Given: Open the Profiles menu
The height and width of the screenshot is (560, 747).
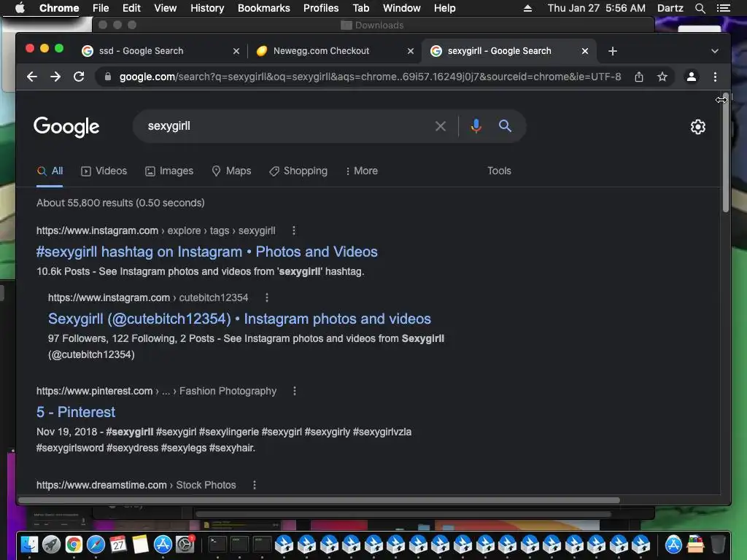Looking at the screenshot, I should [321, 8].
